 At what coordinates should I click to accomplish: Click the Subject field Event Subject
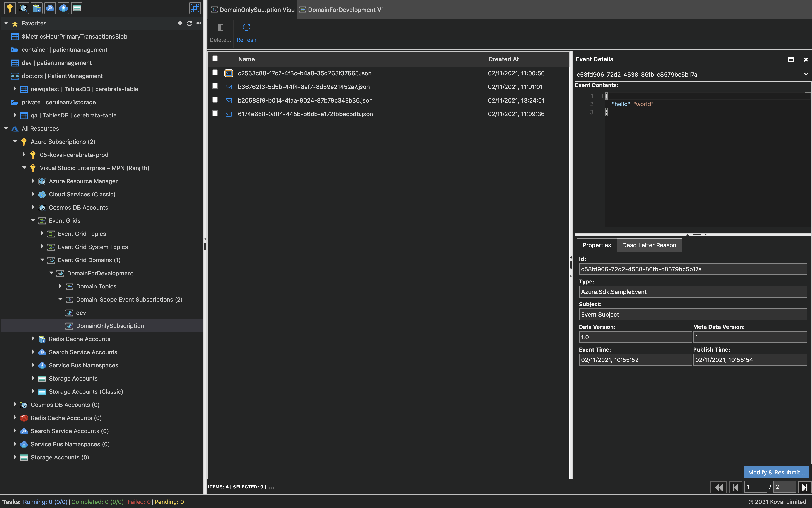[x=693, y=315]
